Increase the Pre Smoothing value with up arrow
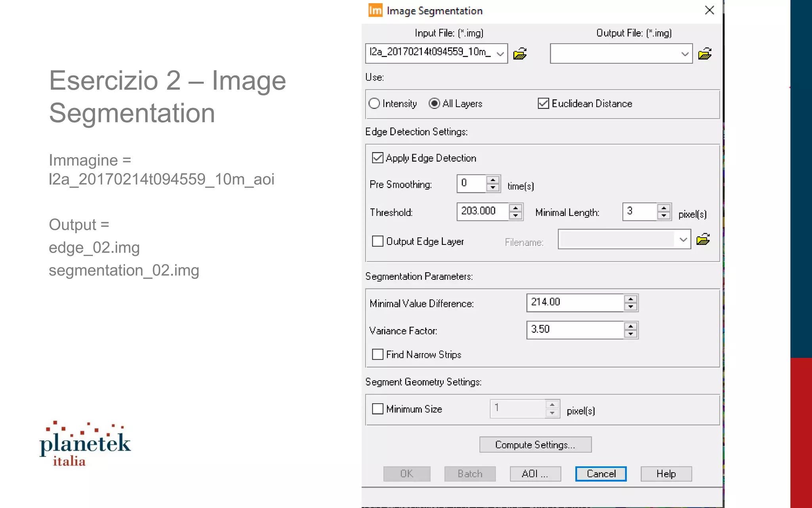Screen dimensions: 812x508 [x=493, y=180]
